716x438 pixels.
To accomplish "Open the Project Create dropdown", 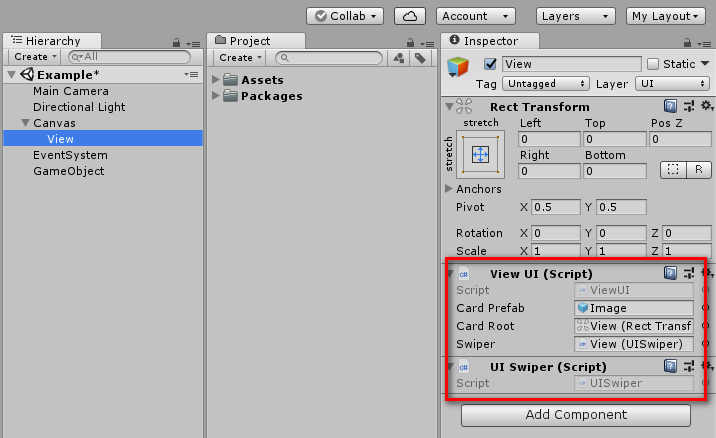I will click(x=240, y=58).
